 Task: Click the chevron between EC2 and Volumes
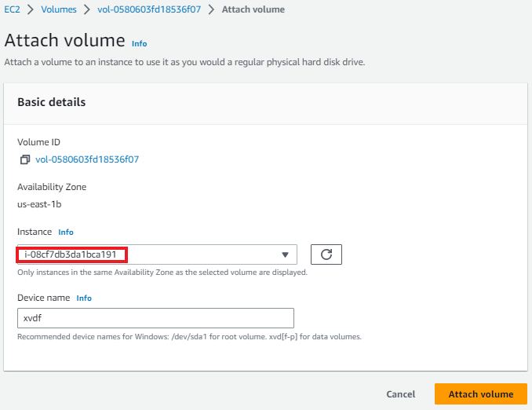pyautogui.click(x=31, y=9)
